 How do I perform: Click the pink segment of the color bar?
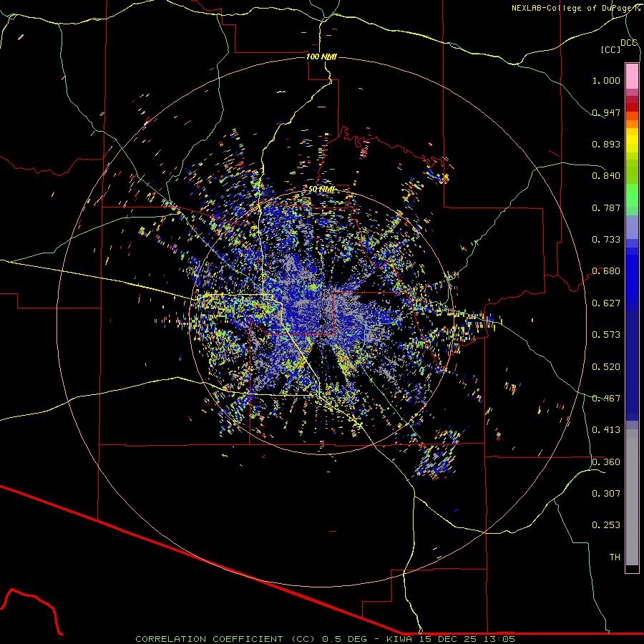coord(632,76)
